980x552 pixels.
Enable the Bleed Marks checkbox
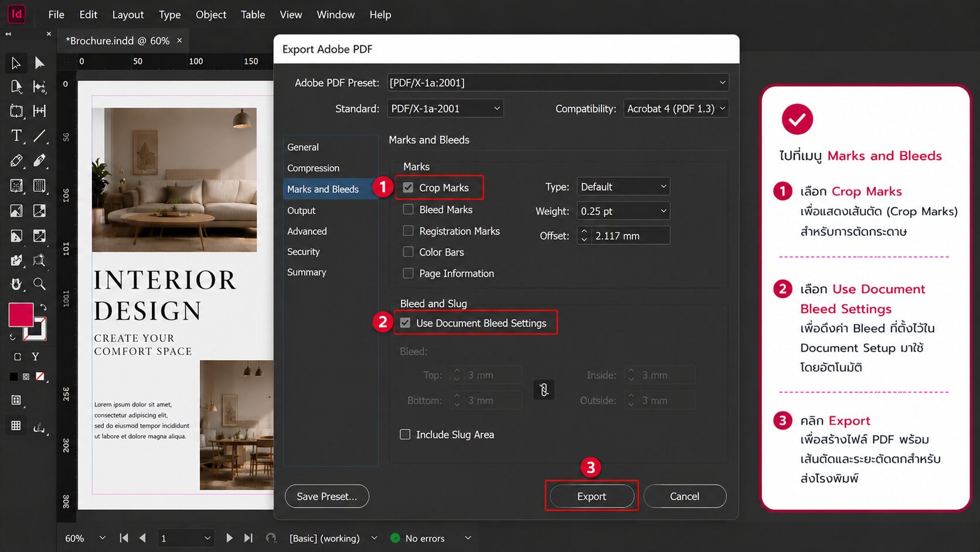[408, 209]
